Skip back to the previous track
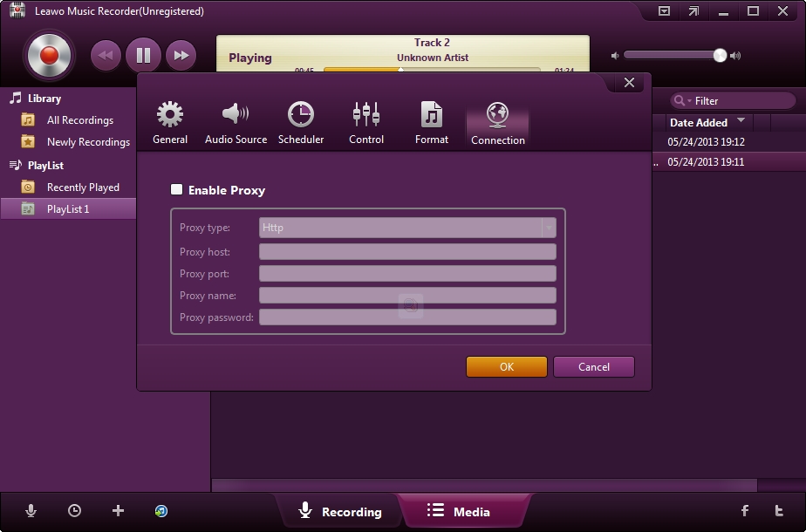Image resolution: width=806 pixels, height=532 pixels. click(x=106, y=55)
